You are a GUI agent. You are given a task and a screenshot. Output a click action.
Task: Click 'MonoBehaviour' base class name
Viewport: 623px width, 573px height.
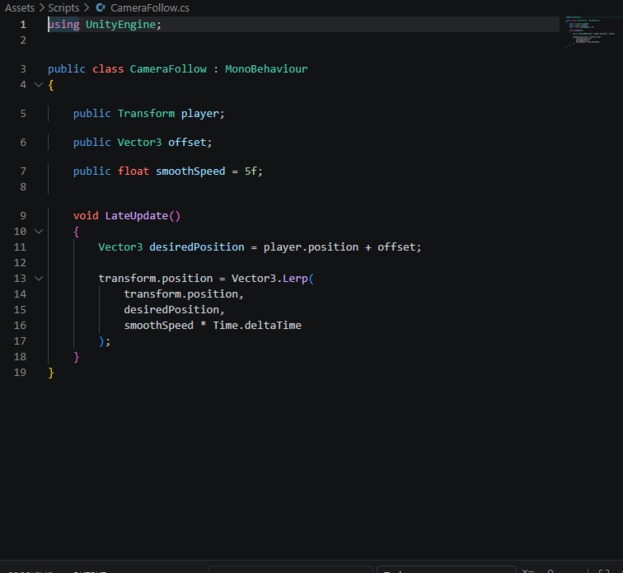click(x=266, y=69)
